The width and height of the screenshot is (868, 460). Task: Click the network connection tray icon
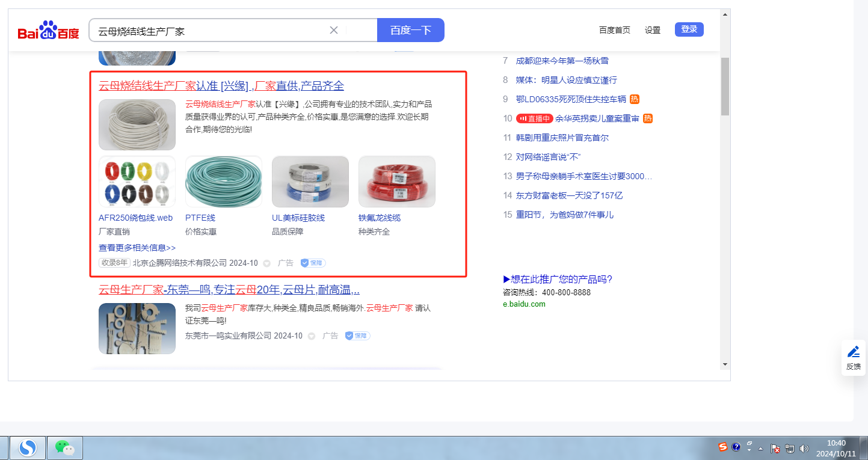click(790, 449)
